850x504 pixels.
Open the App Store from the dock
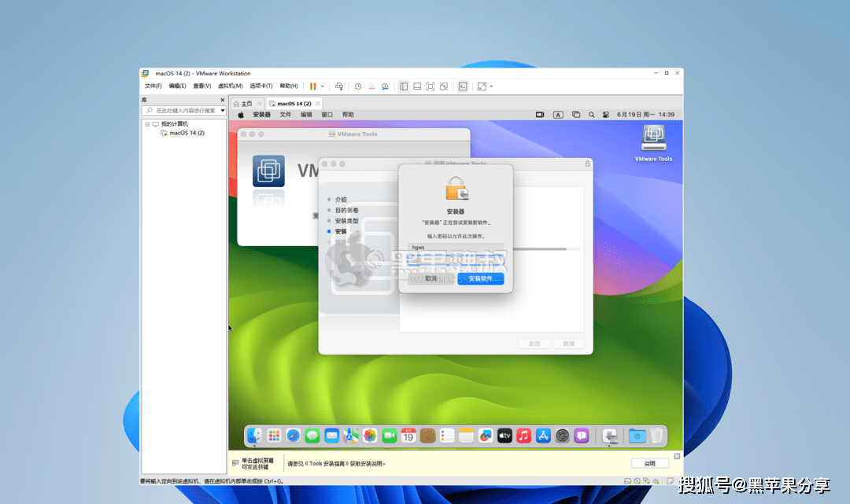coord(543,436)
